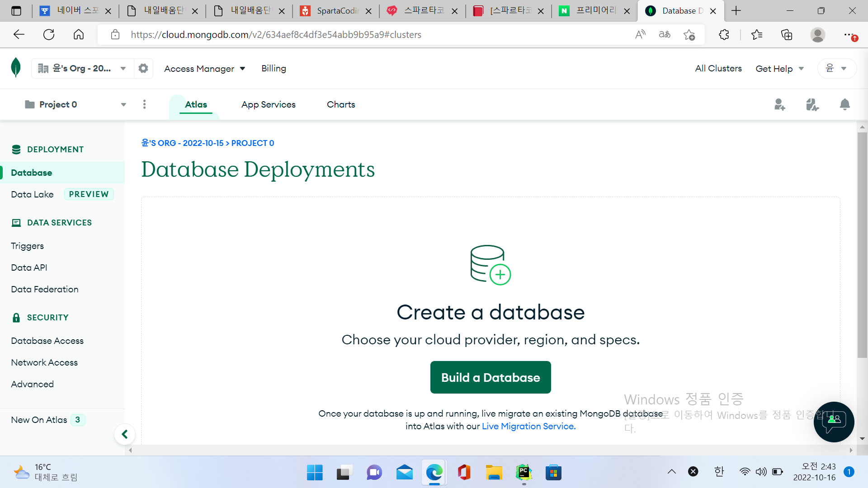Open Network Access in the sidebar
This screenshot has height=488, width=868.
click(x=44, y=362)
